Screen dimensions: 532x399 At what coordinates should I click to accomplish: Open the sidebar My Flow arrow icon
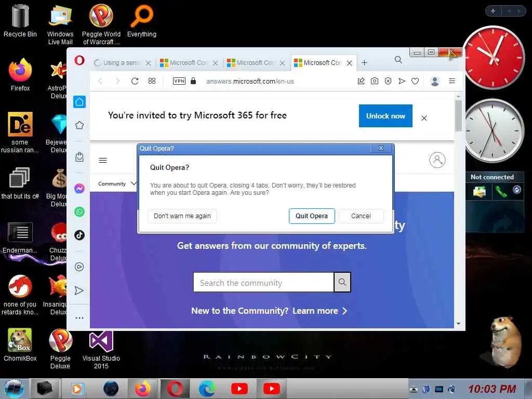(79, 290)
